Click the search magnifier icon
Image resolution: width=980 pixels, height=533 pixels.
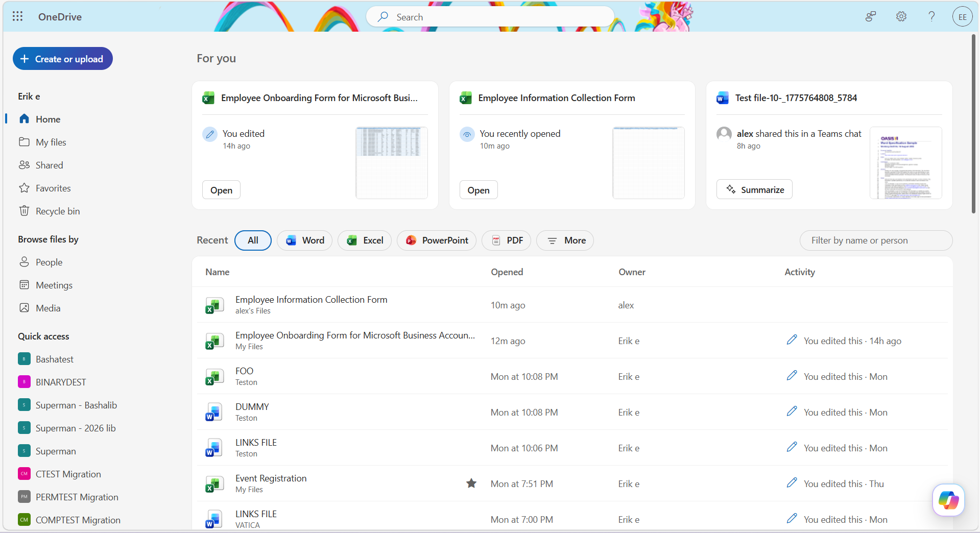[383, 17]
